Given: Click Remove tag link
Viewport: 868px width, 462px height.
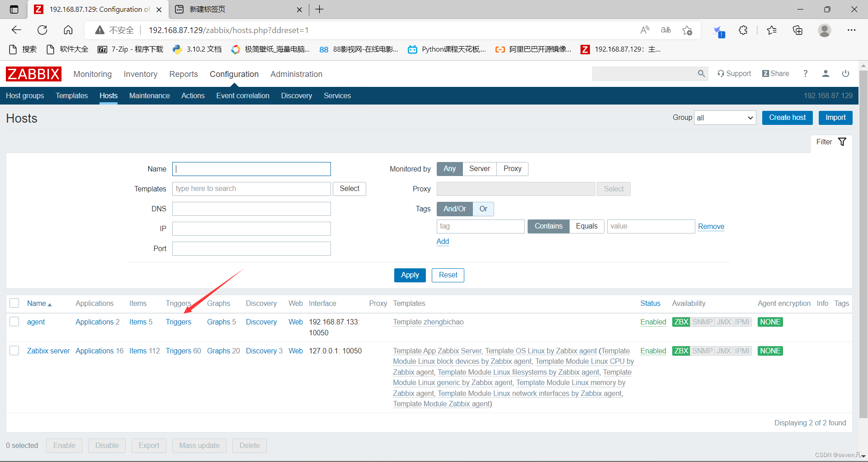Looking at the screenshot, I should pyautogui.click(x=711, y=226).
